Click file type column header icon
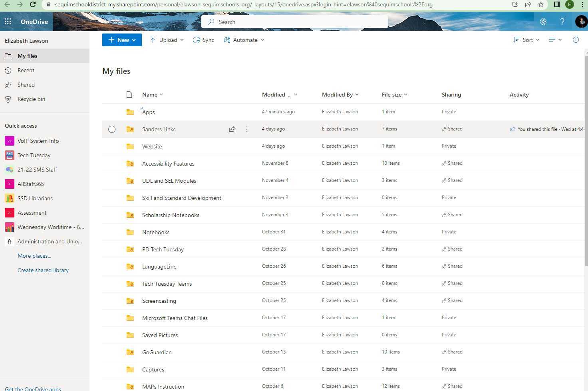This screenshot has height=391, width=588. coord(129,95)
